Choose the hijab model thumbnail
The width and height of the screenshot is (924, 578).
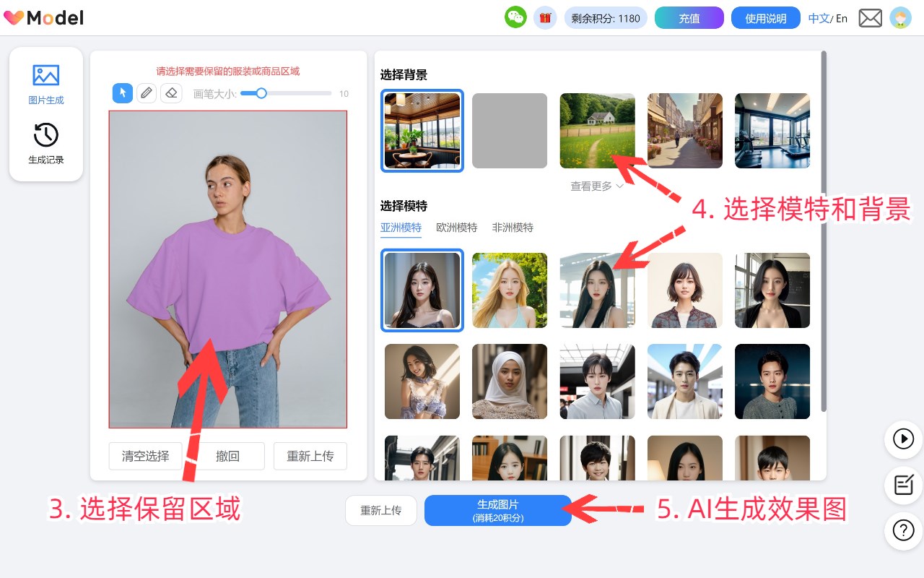[510, 381]
